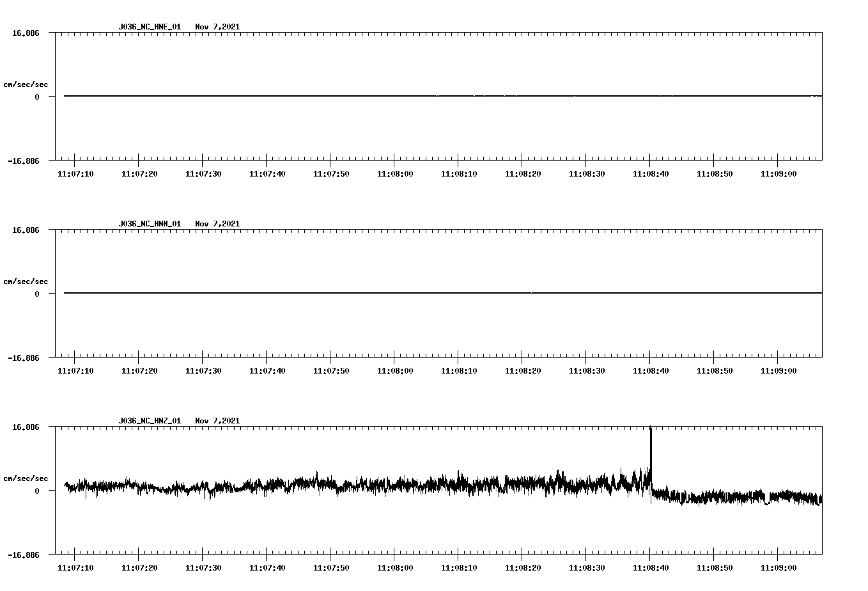The image size is (868, 591).
Task: Click the zero label on HNE axis
Action: coord(37,97)
